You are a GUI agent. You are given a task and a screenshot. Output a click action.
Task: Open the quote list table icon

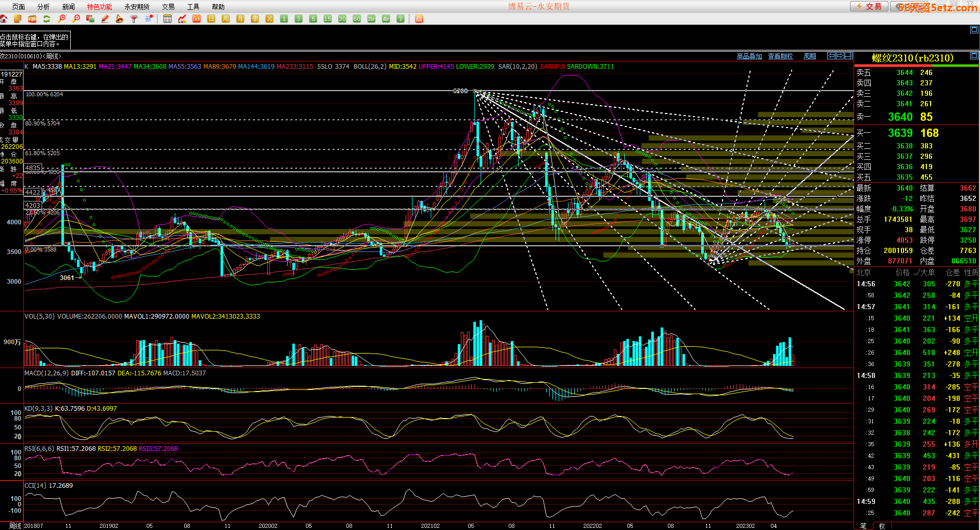(x=167, y=19)
